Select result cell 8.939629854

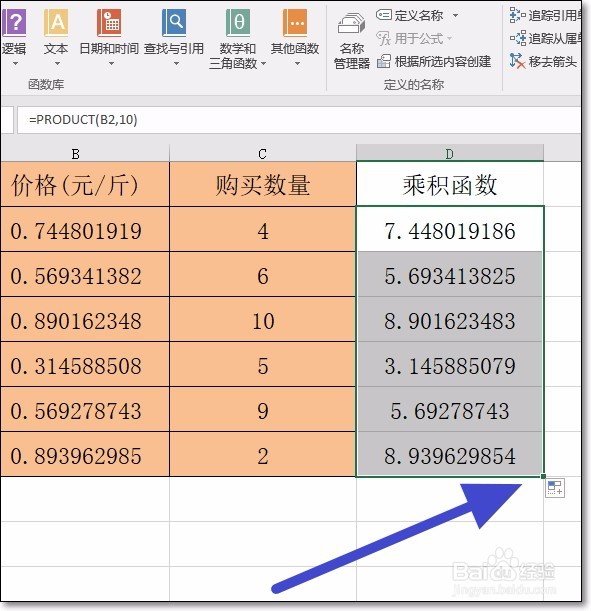pos(450,454)
